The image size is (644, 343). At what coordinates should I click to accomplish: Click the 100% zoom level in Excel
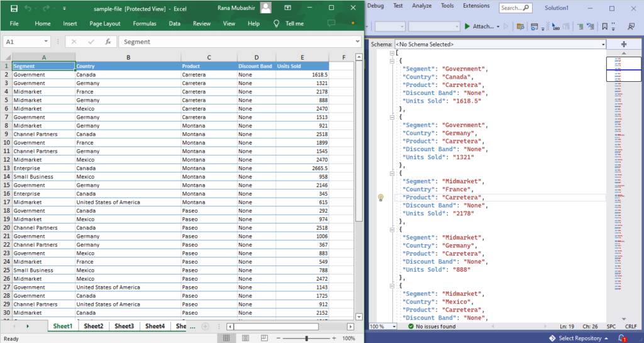(348, 339)
